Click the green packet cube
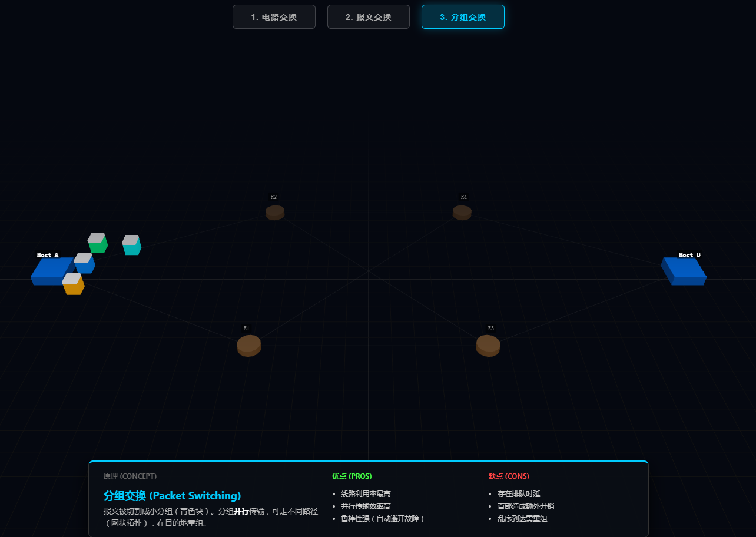This screenshot has width=756, height=537. click(98, 243)
